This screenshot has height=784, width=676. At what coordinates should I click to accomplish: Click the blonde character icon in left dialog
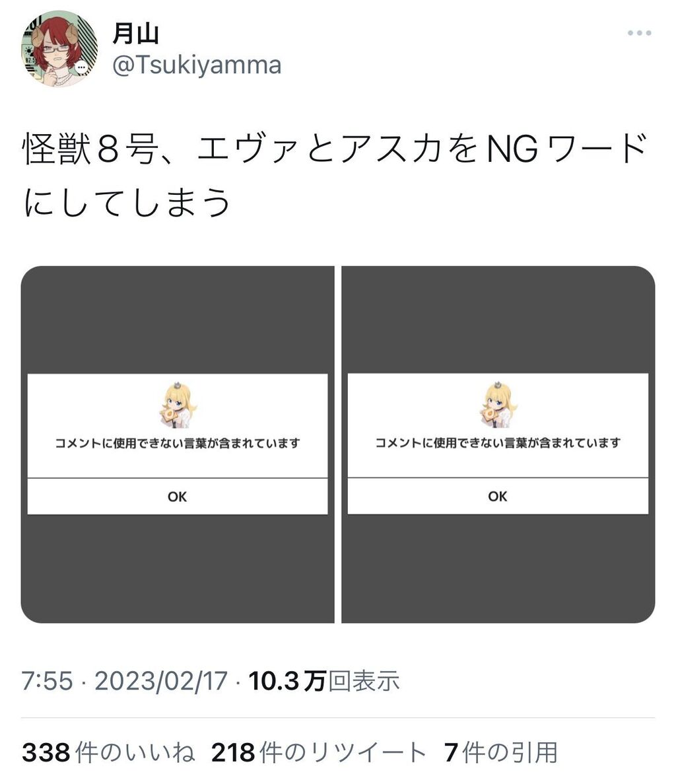point(178,406)
